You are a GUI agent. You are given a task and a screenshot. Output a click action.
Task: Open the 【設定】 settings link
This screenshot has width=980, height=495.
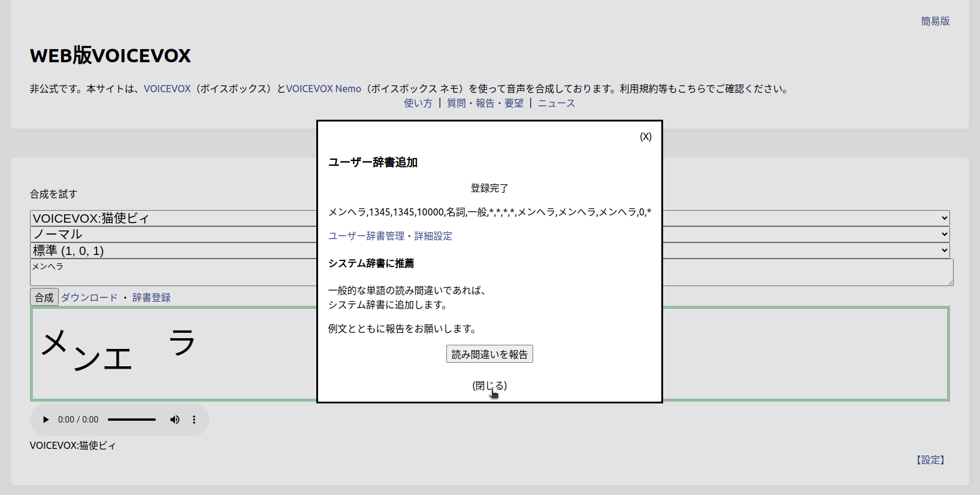[x=930, y=460]
